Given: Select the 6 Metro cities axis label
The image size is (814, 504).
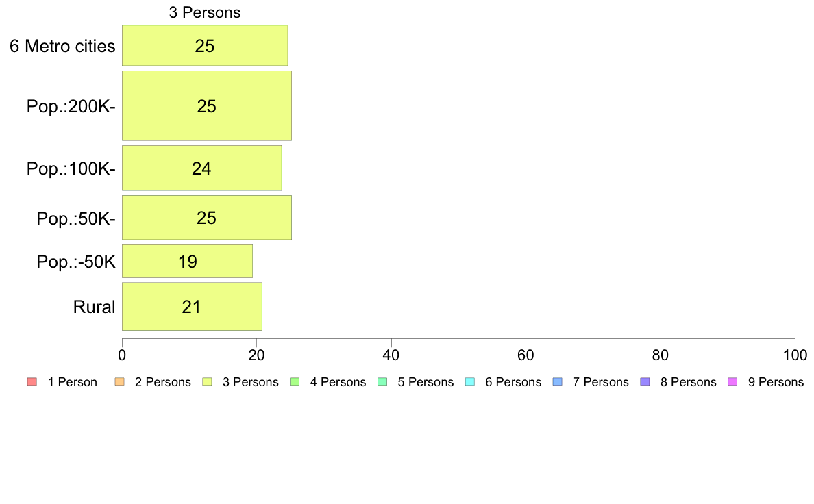Looking at the screenshot, I should [62, 46].
